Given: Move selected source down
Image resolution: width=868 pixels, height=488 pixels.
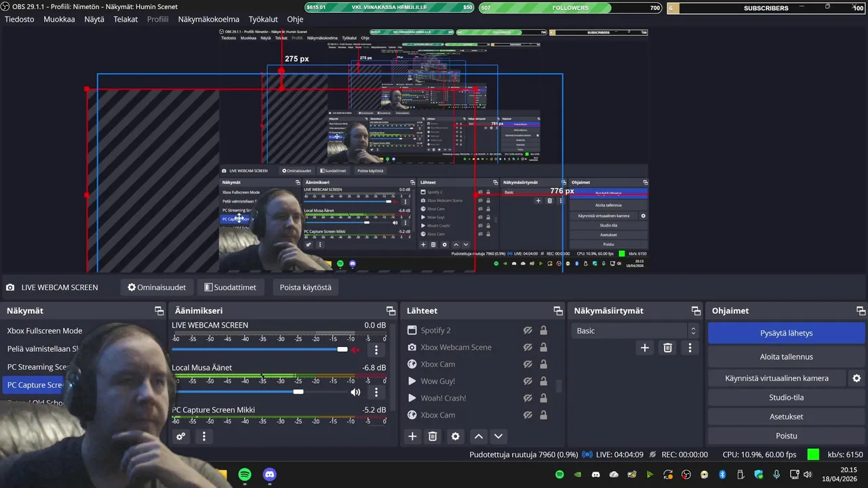Looking at the screenshot, I should (498, 436).
